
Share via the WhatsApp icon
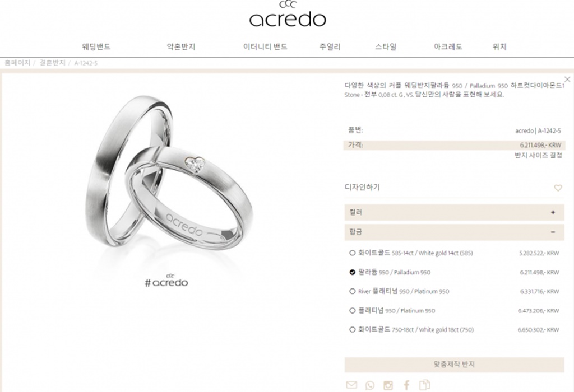(x=370, y=385)
